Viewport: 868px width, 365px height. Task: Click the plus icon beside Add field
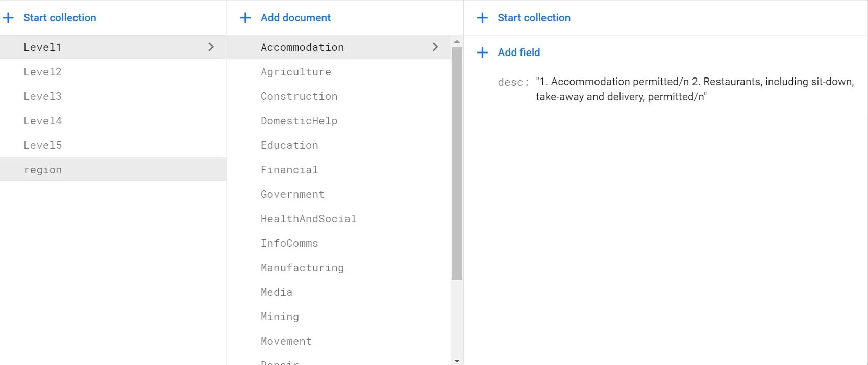coord(482,53)
